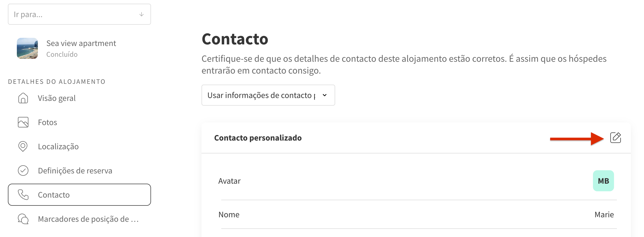Expand the 'Usar informações de contacto' dropdown

(268, 95)
